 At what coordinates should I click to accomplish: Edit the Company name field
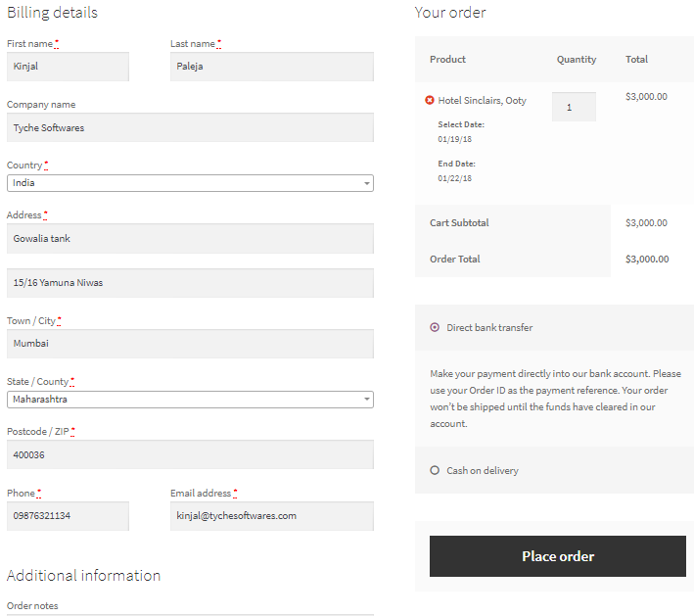[x=190, y=128]
